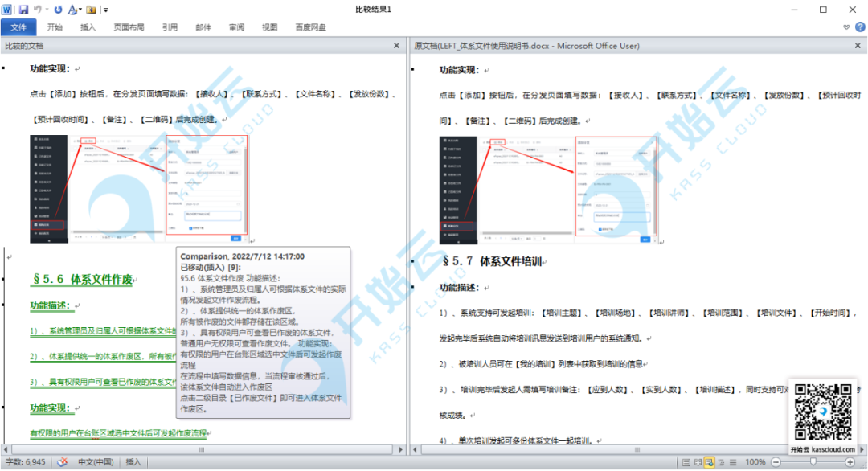The height and width of the screenshot is (471, 868).
Task: Open the Undo history dropdown arrow
Action: pyautogui.click(x=47, y=10)
